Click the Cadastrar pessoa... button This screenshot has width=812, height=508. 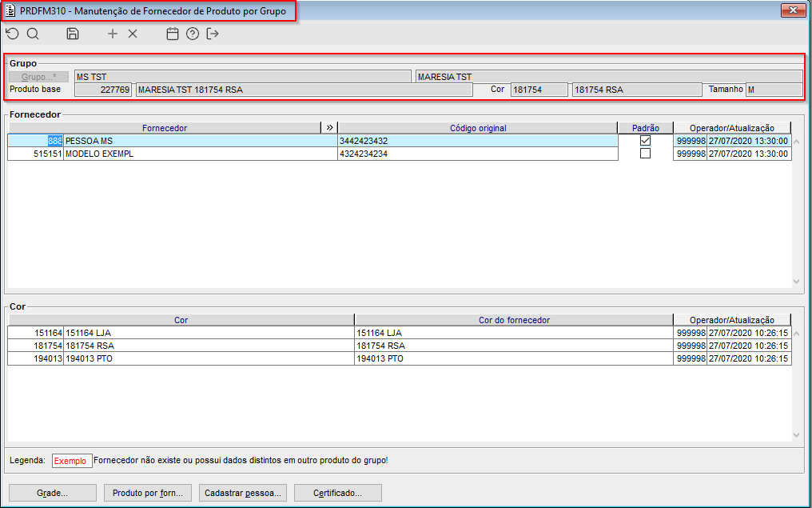[242, 493]
